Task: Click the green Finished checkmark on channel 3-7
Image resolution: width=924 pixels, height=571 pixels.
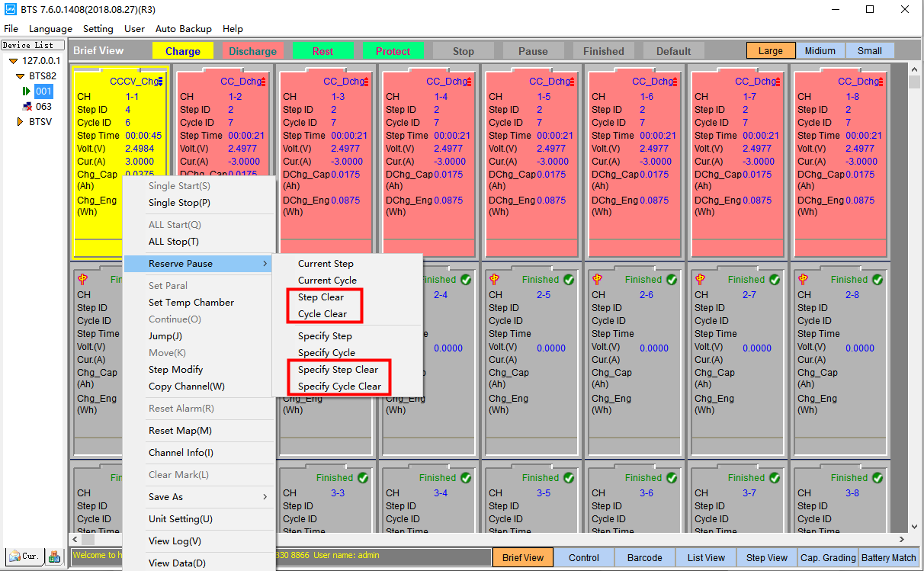Action: click(775, 478)
